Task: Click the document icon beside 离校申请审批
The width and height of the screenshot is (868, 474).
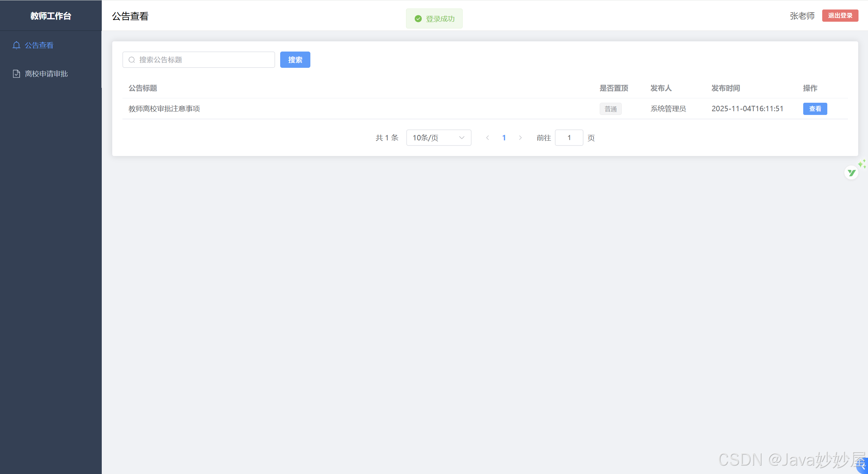Action: coord(16,74)
